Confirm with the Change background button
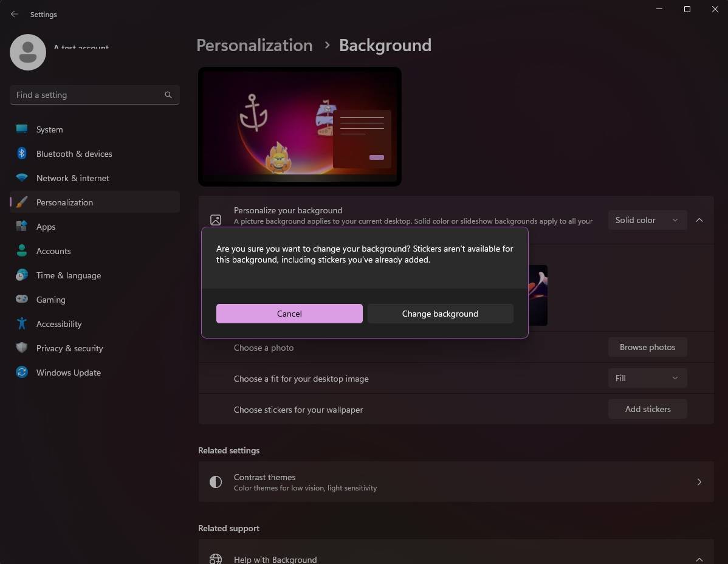Image resolution: width=728 pixels, height=564 pixels. pyautogui.click(x=440, y=314)
